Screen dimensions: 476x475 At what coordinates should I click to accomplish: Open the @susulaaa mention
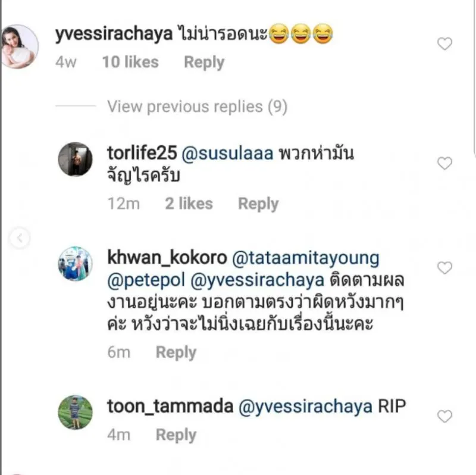point(227,154)
